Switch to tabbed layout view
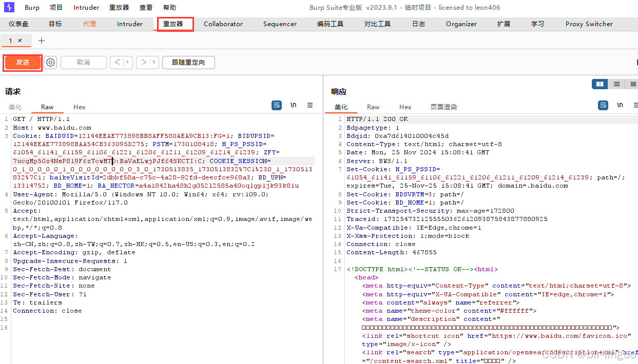The width and height of the screenshot is (638, 364). [x=632, y=84]
